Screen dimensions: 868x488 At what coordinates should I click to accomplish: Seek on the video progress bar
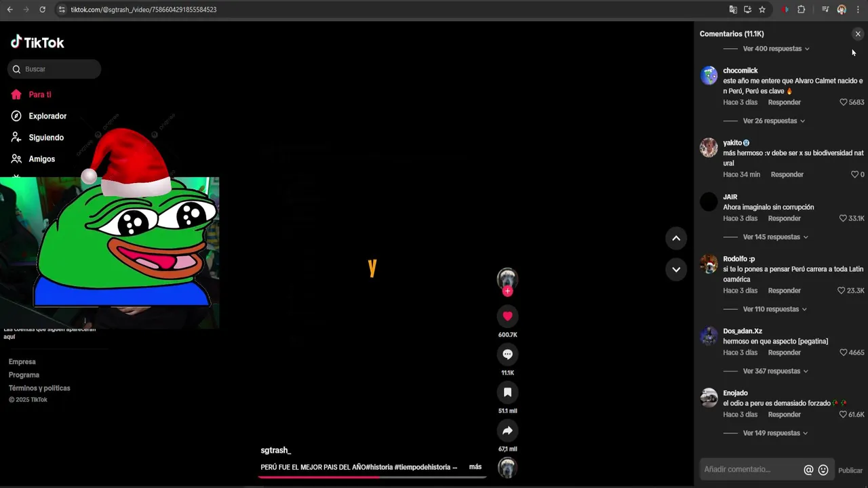coord(372,477)
